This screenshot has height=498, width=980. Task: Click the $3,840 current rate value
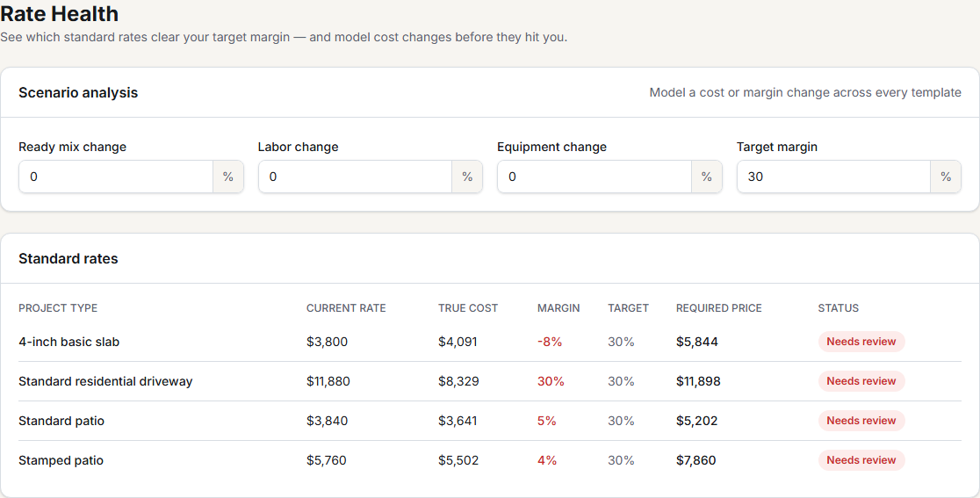[x=327, y=421]
